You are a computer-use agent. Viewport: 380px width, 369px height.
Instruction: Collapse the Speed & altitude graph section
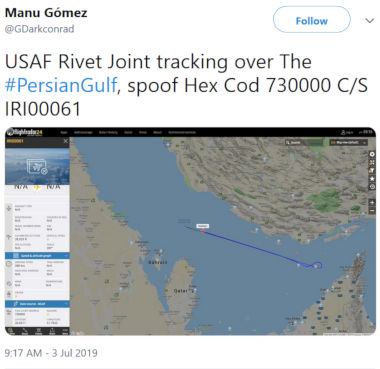click(x=37, y=255)
